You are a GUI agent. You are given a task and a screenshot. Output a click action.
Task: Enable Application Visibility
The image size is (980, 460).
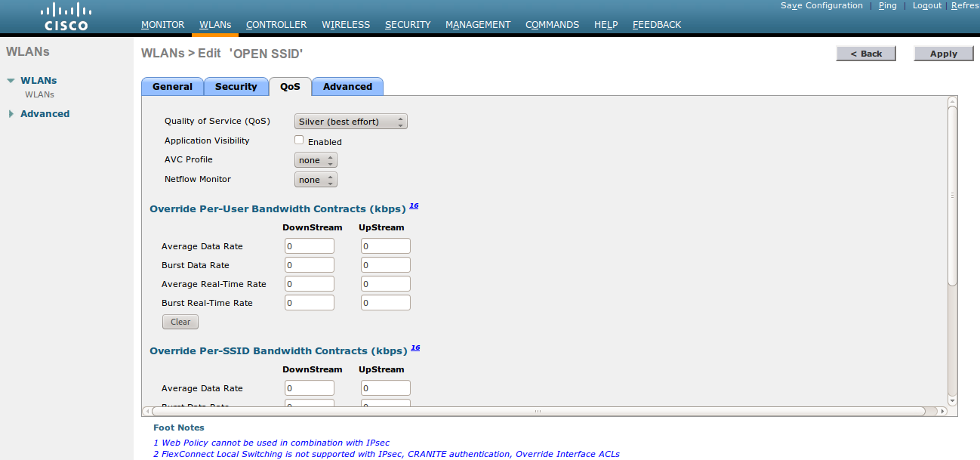(x=299, y=139)
